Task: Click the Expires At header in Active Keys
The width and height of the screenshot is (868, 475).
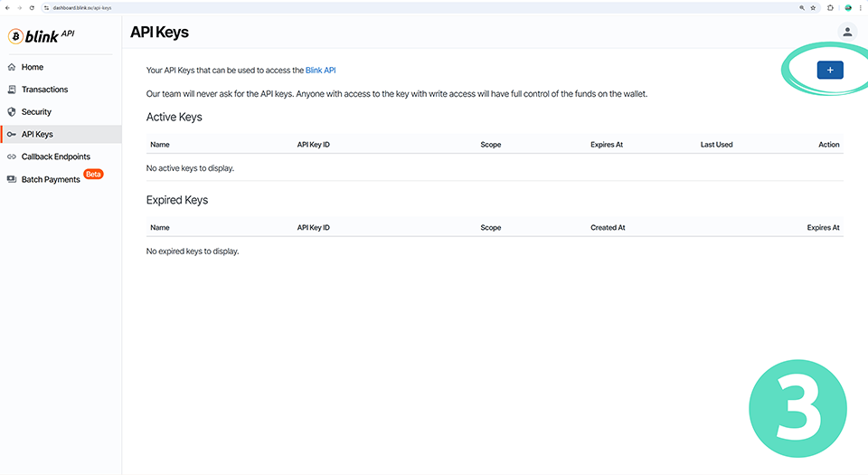Action: (x=606, y=145)
